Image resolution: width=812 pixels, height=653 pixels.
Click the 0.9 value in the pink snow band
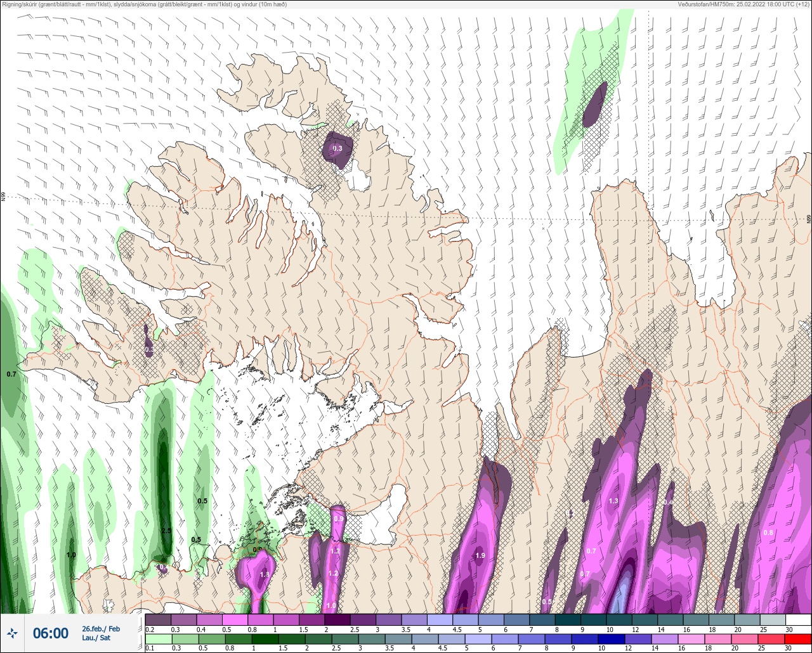click(338, 519)
